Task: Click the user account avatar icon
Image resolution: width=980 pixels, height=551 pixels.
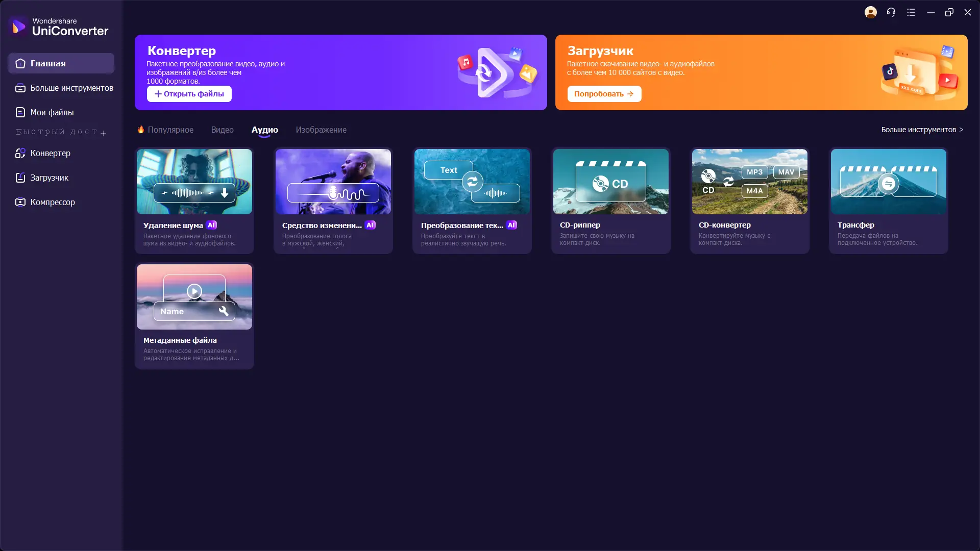Action: point(870,12)
